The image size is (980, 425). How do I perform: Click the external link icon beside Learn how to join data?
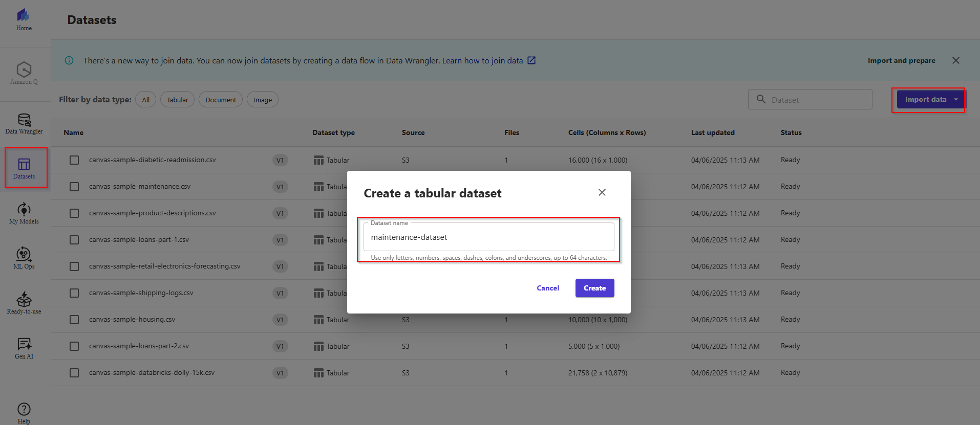pos(531,60)
